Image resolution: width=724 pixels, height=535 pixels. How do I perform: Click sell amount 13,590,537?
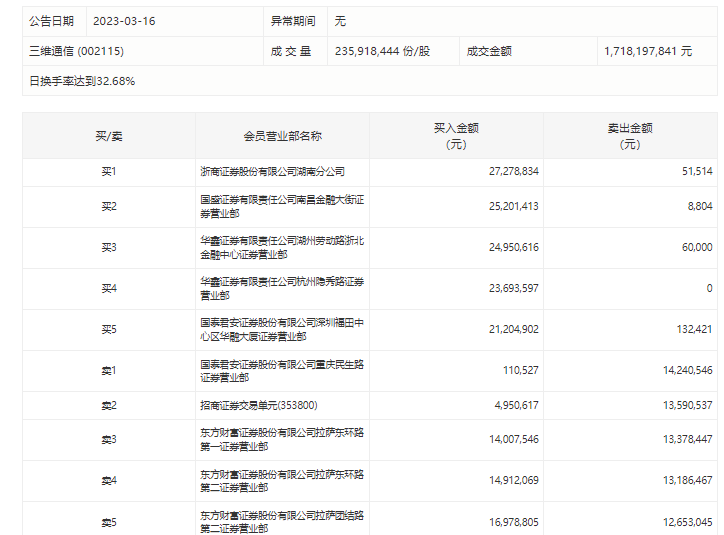click(x=688, y=405)
